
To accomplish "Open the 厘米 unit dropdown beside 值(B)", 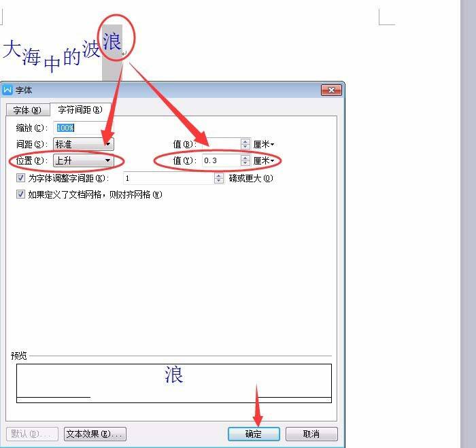I will tap(264, 144).
